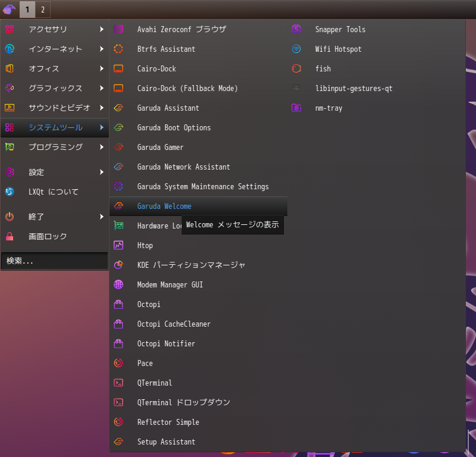The height and width of the screenshot is (457, 476).
Task: Launch Garuda Welcome
Action: click(198, 206)
